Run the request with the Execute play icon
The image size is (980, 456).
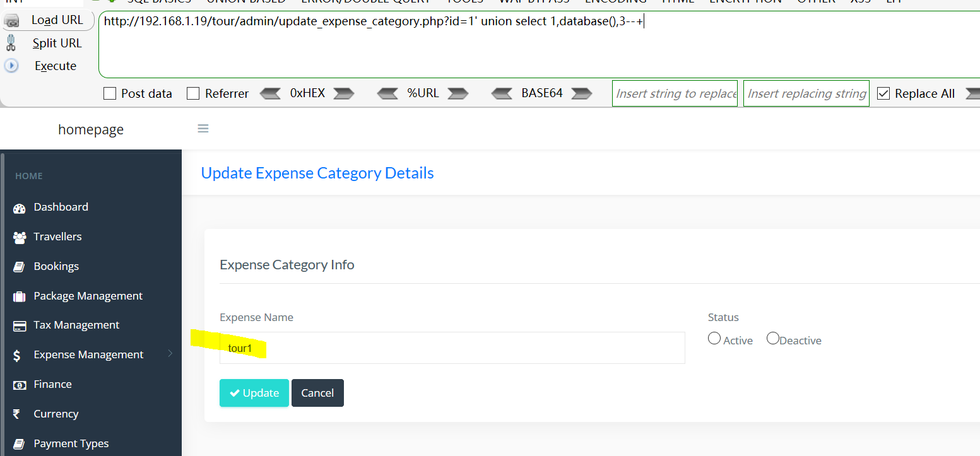pos(11,66)
